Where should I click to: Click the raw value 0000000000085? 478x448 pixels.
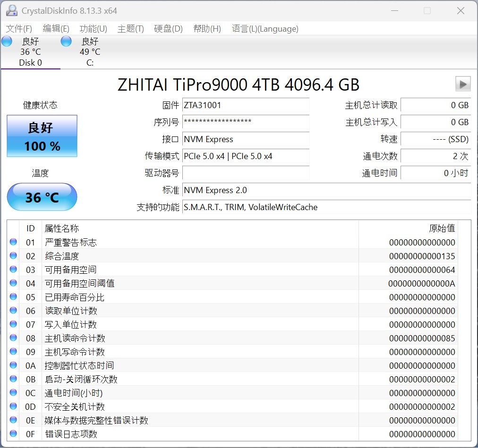(422, 338)
